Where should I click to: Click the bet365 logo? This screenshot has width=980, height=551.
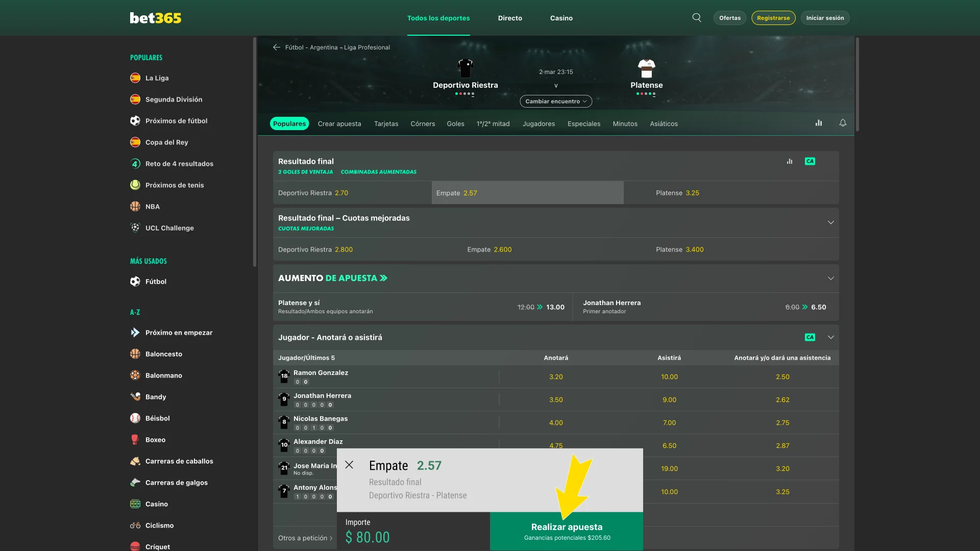[x=156, y=17]
